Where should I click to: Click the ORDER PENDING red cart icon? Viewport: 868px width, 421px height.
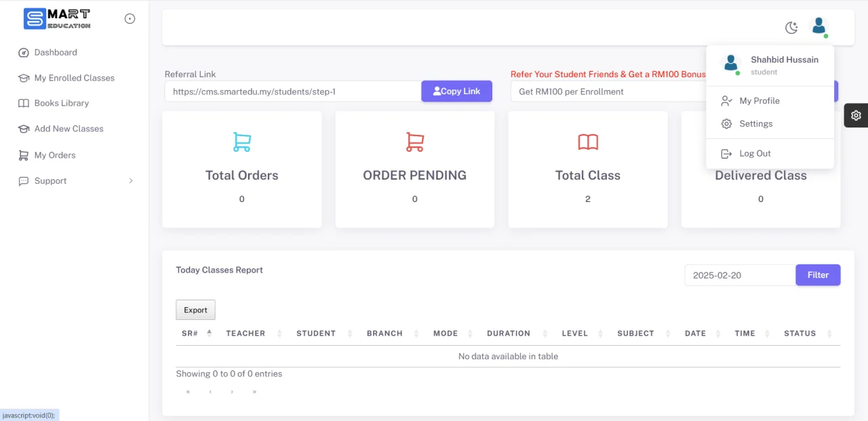pyautogui.click(x=415, y=142)
